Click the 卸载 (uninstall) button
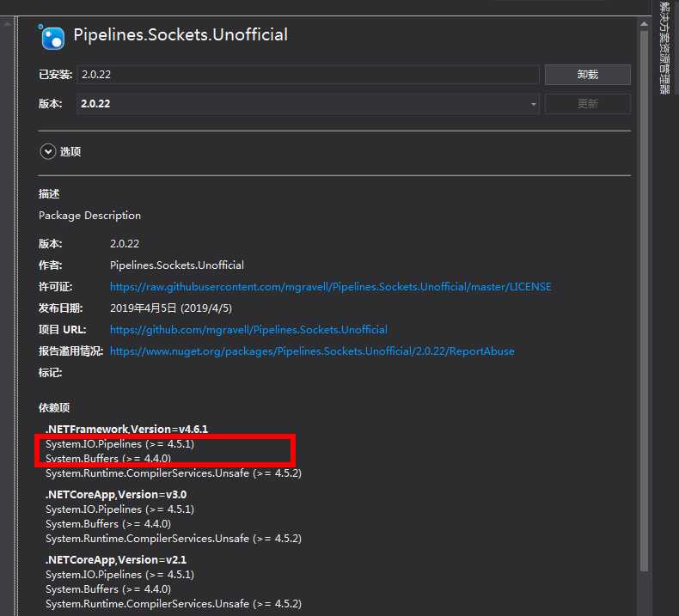The height and width of the screenshot is (616, 679). pos(587,75)
